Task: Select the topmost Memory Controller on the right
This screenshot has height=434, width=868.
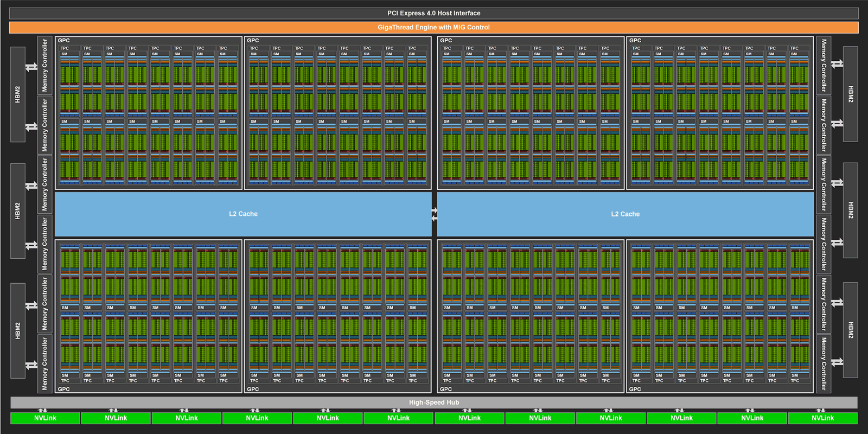Action: point(824,65)
